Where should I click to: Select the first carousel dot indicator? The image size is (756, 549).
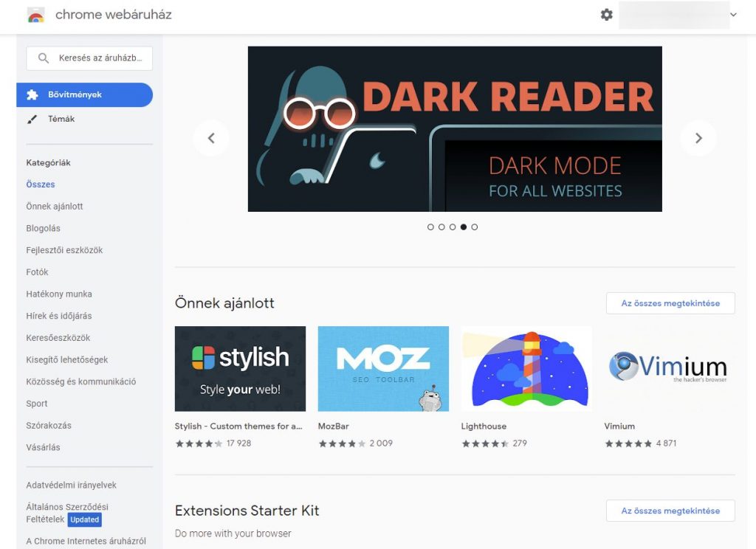coord(430,227)
